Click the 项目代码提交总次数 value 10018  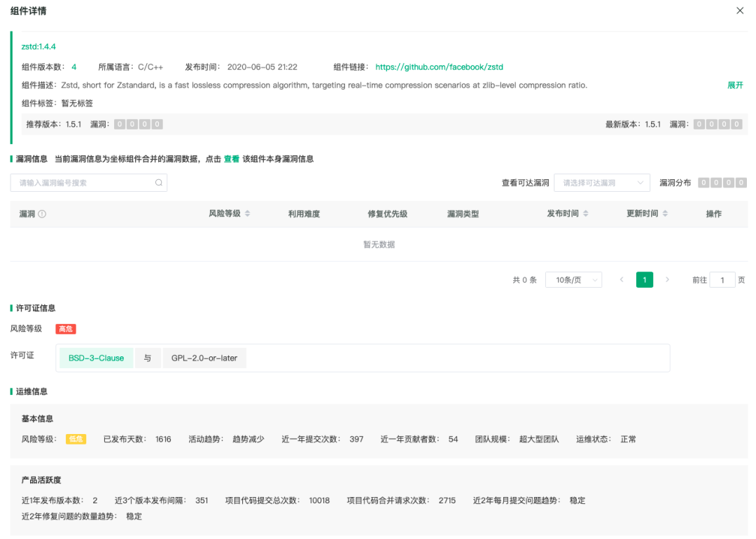[x=320, y=501]
